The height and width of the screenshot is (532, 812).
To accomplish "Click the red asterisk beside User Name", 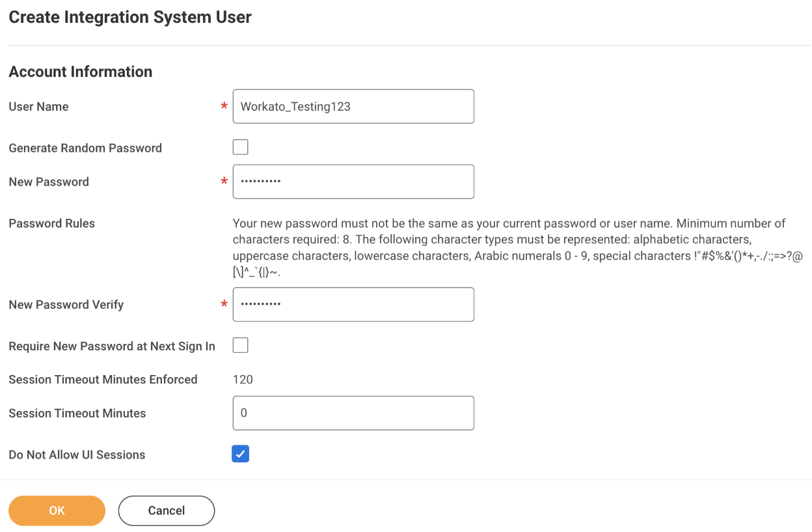I will (224, 107).
